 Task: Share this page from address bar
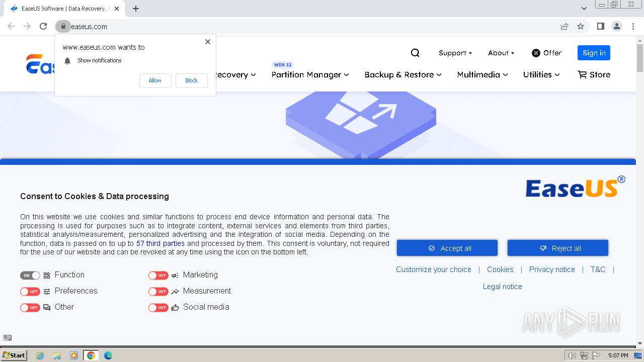click(x=565, y=26)
